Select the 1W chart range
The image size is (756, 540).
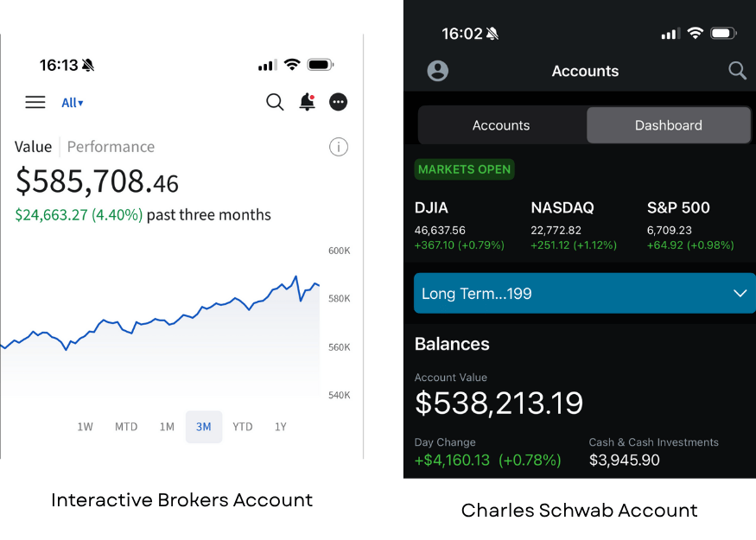[85, 427]
